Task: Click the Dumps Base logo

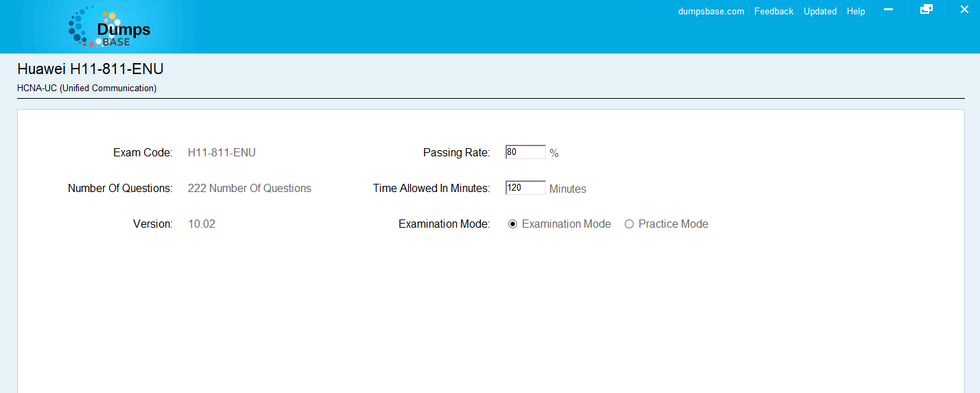Action: point(110,27)
